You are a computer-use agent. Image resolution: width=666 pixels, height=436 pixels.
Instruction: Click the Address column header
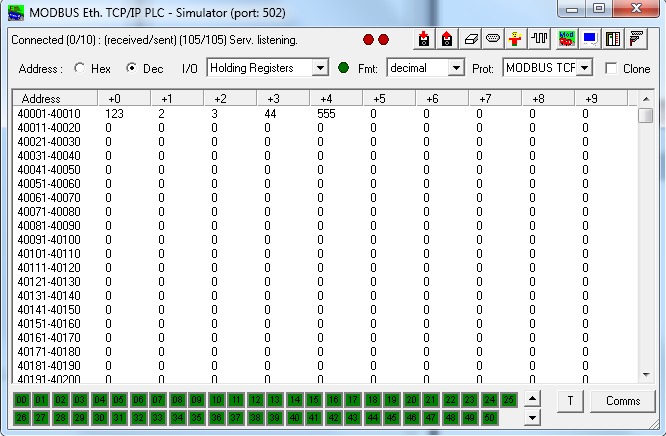click(x=55, y=99)
